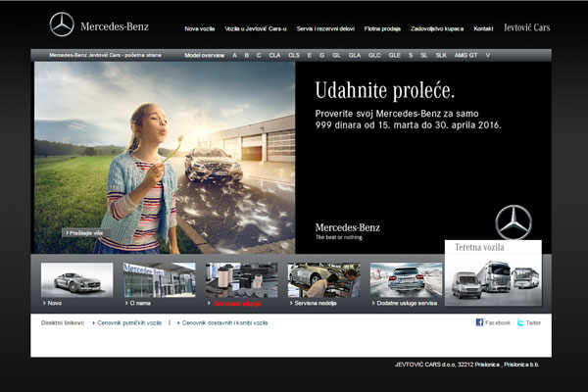Go to Mercedes-Benz Jevtović Cars početna strana
This screenshot has height=392, width=588.
[105, 55]
